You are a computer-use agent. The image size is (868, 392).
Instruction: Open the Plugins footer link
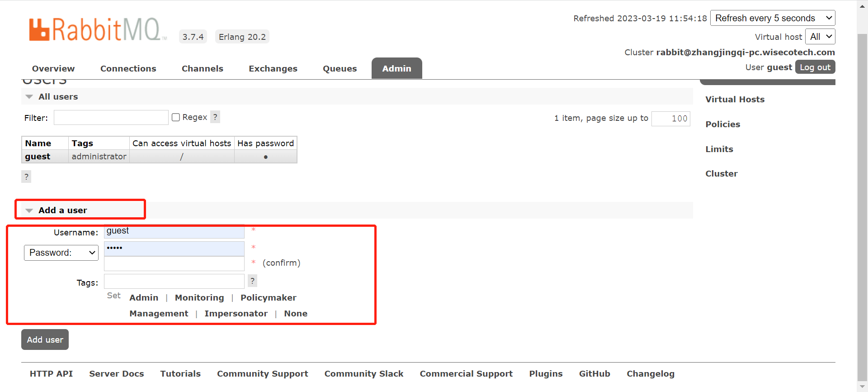click(546, 374)
